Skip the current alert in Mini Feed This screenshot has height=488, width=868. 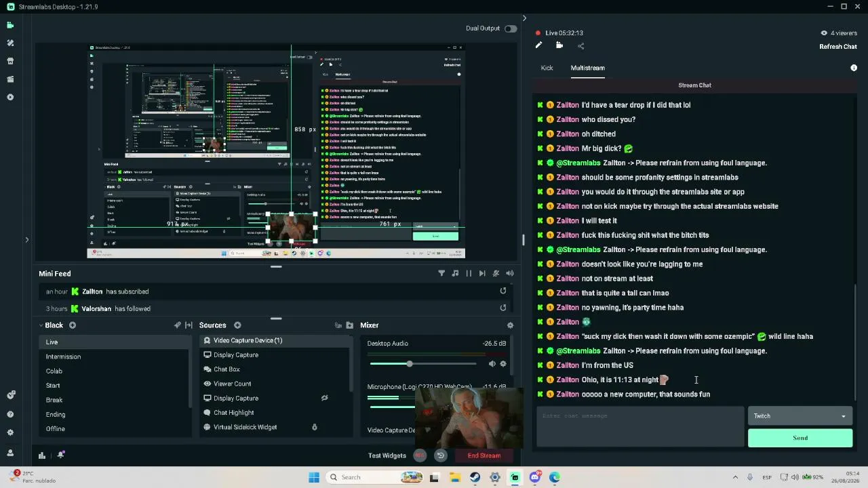482,273
